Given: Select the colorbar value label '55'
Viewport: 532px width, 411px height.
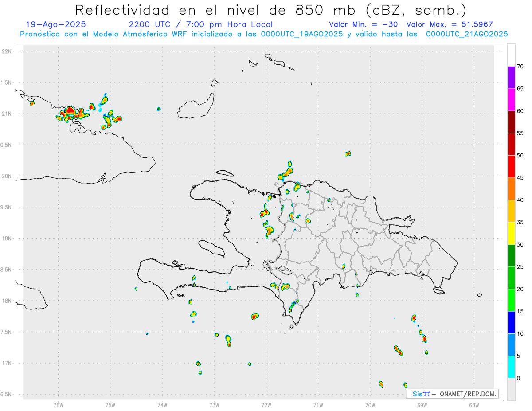Looking at the screenshot, I should [x=520, y=133].
